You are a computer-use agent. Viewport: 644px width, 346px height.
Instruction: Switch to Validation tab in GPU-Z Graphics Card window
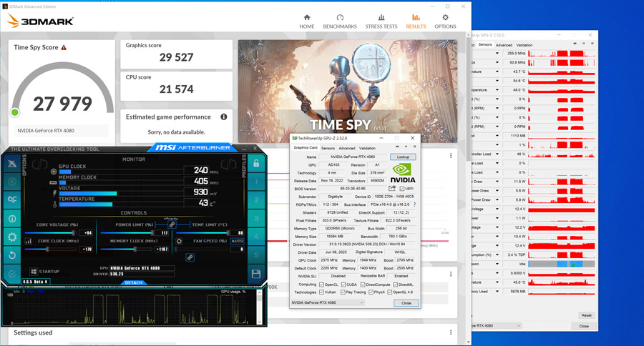(x=367, y=148)
